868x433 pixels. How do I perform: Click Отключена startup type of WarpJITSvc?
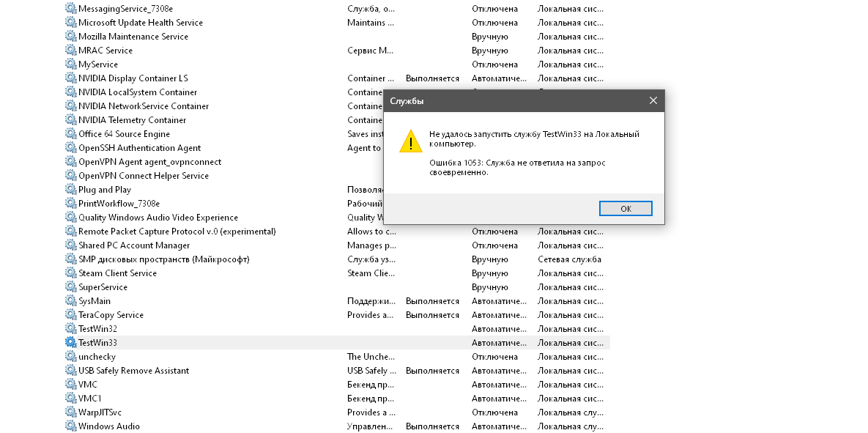[x=495, y=412]
